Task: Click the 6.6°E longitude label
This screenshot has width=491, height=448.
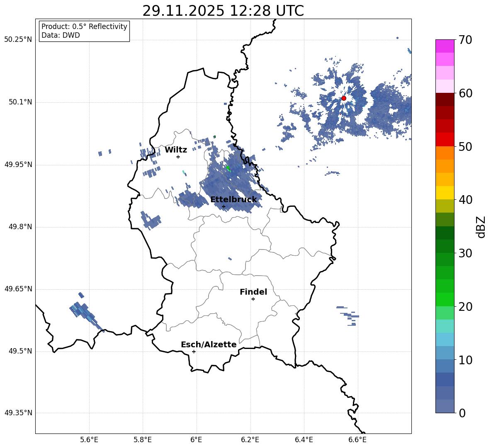Action: pos(357,440)
